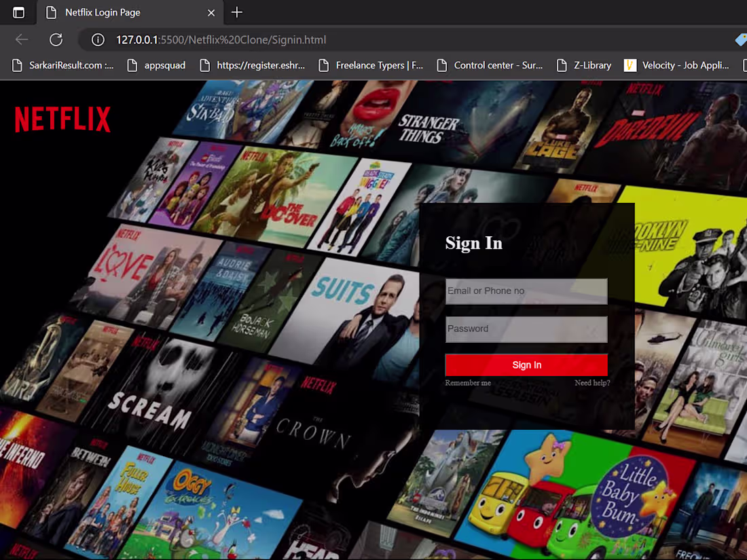Click the address bar URL

221,39
